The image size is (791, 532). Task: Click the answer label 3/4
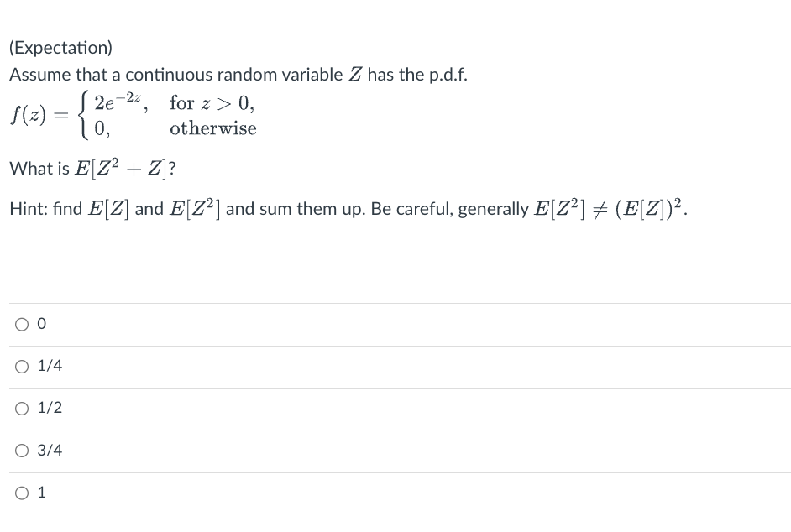click(x=49, y=451)
